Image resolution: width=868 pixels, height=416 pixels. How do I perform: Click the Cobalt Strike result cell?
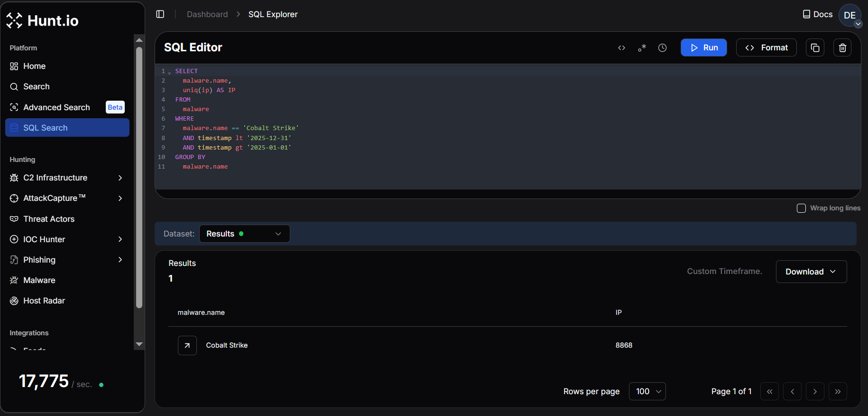tap(227, 345)
